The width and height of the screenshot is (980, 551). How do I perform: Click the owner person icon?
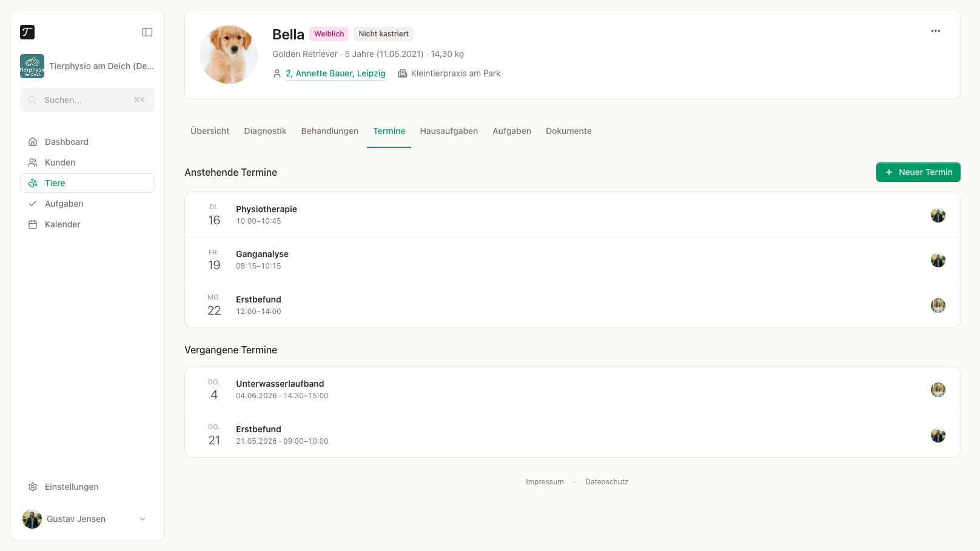[x=277, y=73]
